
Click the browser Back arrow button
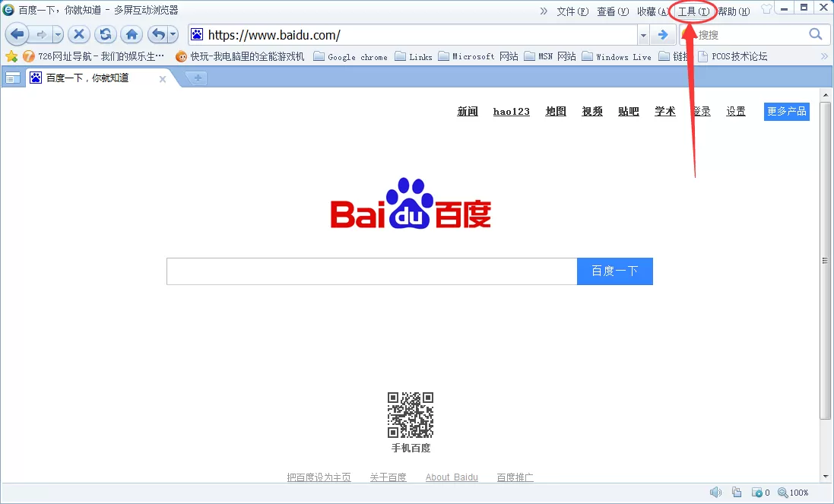click(17, 35)
